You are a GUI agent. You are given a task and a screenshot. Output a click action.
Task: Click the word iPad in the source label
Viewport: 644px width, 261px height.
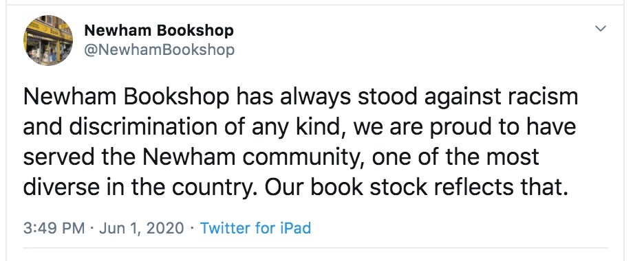(x=296, y=228)
